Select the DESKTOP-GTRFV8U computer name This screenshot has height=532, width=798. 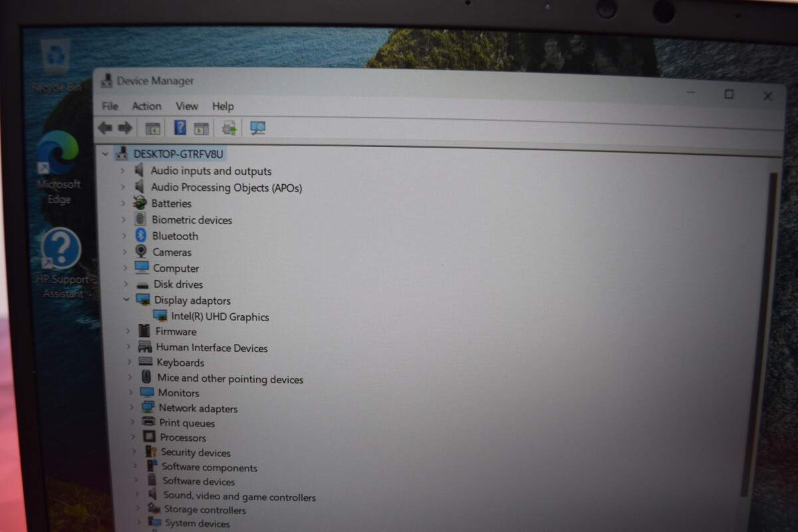178,154
